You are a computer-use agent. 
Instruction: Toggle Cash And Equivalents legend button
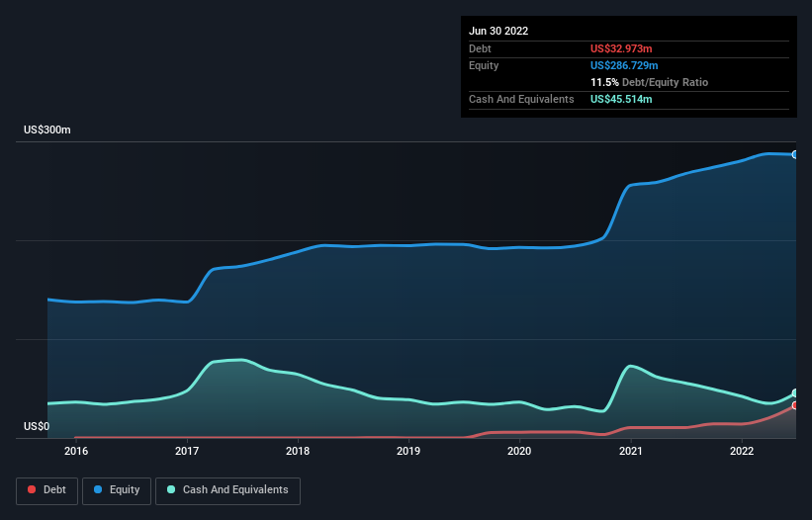[x=227, y=490]
